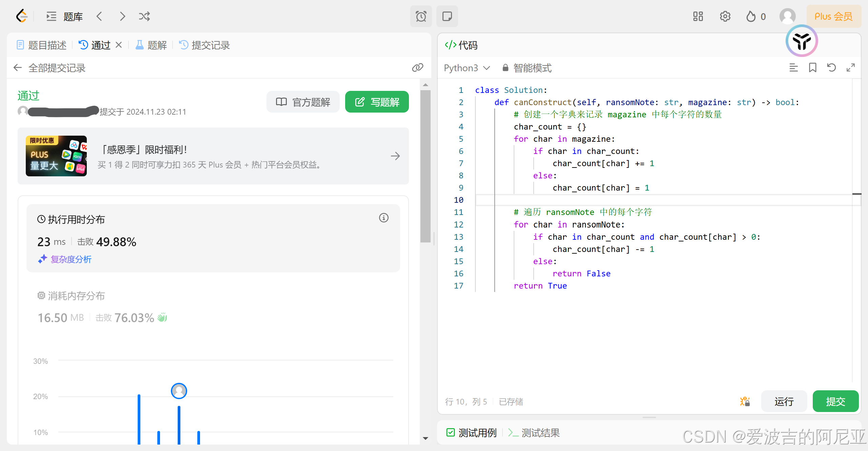Open the 感恩季 promotion banner arrow

coord(395,156)
